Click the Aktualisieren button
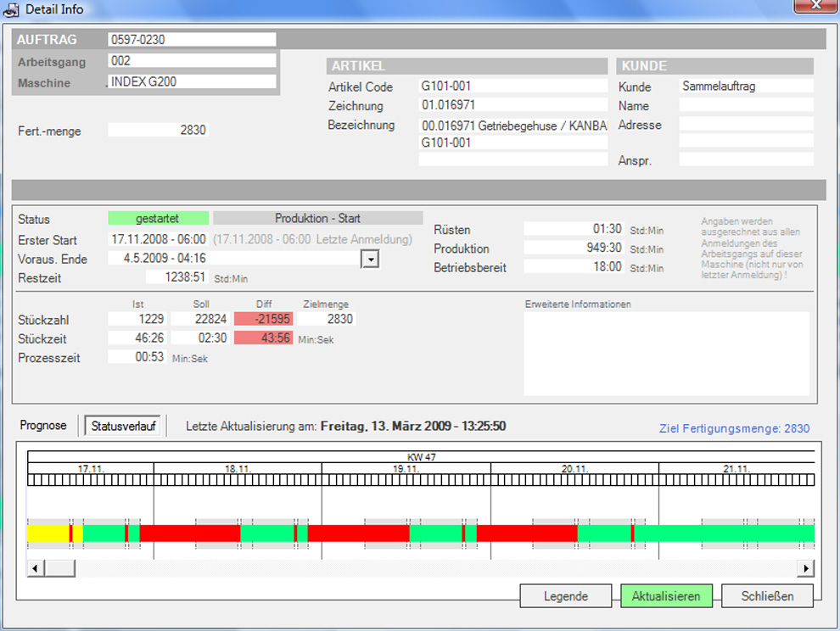 666,596
